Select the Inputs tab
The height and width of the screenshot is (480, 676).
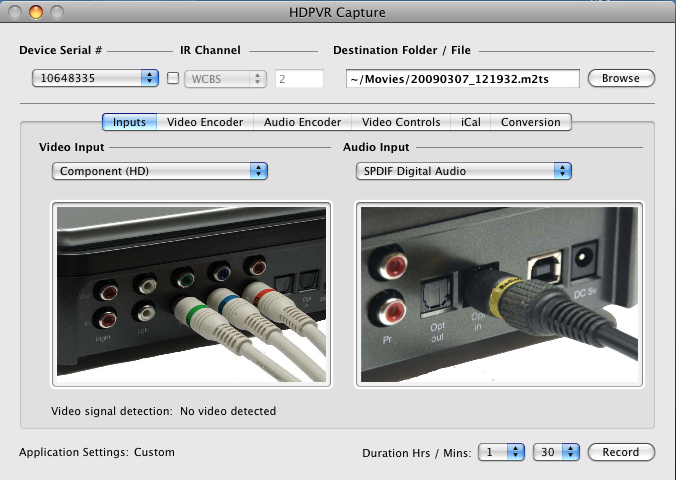[129, 122]
